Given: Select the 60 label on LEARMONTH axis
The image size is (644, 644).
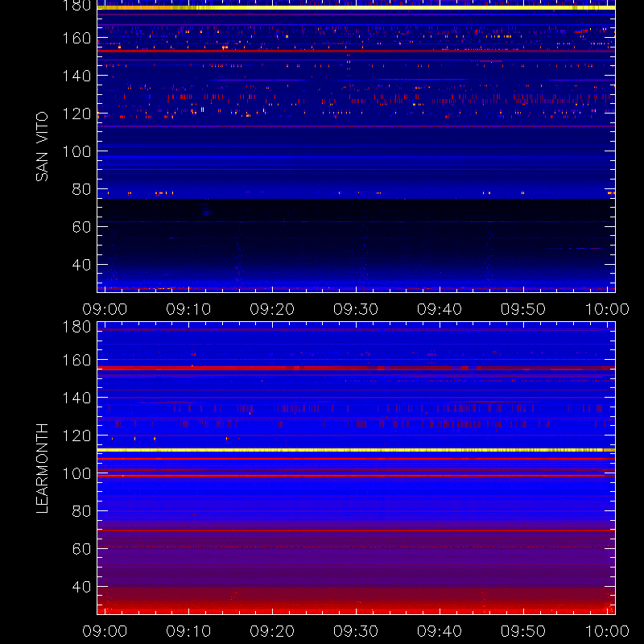Looking at the screenshot, I should click(x=81, y=549).
